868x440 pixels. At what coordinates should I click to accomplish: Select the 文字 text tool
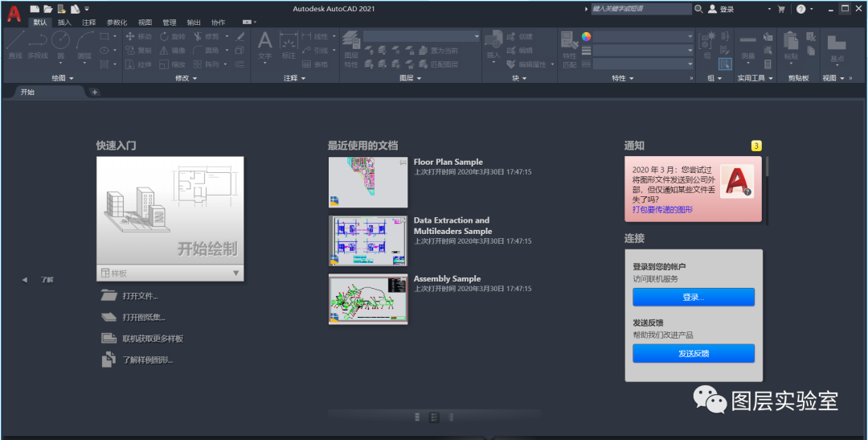(x=265, y=46)
